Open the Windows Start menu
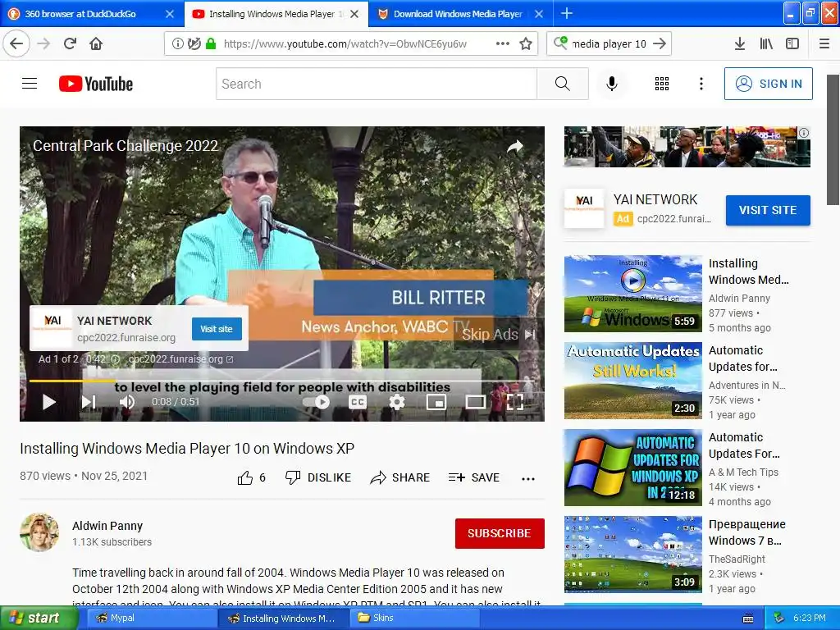This screenshot has width=840, height=630. tap(39, 618)
